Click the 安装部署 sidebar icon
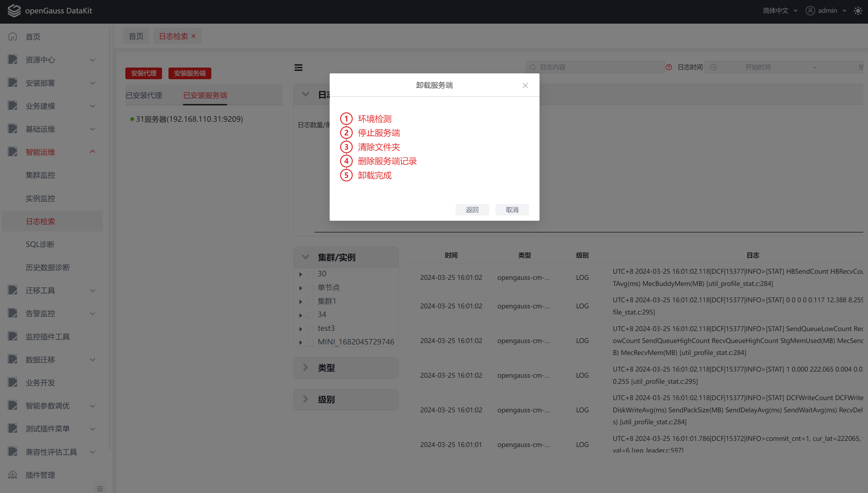This screenshot has width=868, height=493. 13,82
